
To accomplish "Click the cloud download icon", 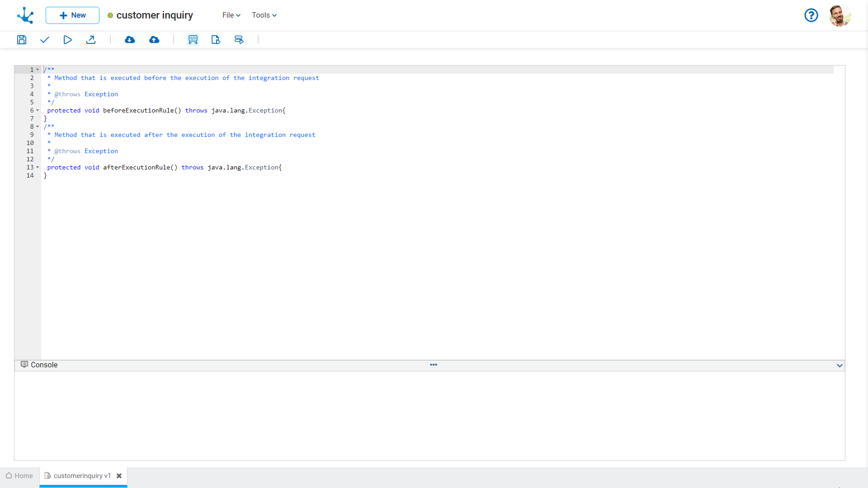I will 130,40.
